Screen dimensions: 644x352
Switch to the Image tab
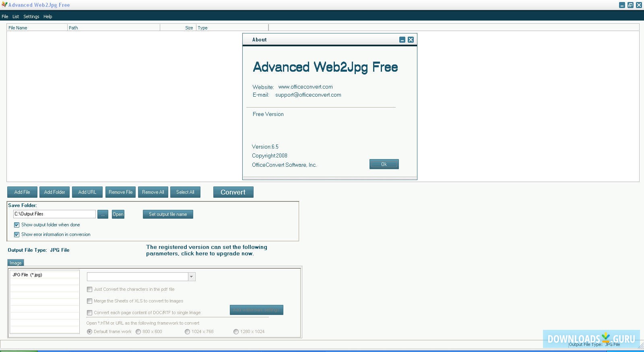click(16, 263)
